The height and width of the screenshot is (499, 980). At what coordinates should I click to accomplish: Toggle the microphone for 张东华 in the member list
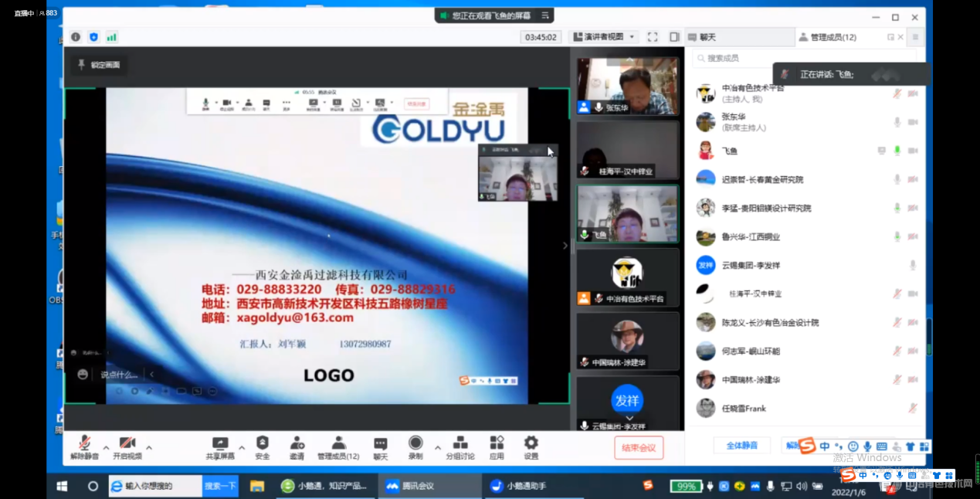897,122
